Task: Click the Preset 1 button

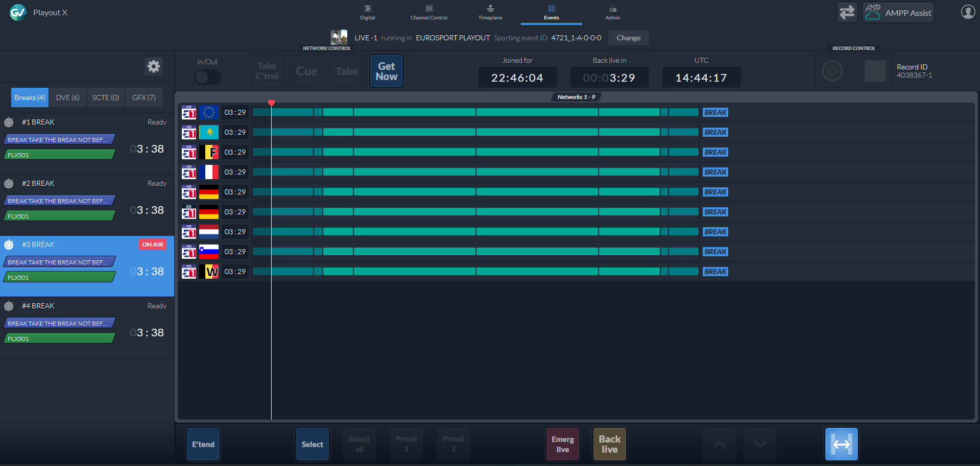Action: (407, 444)
